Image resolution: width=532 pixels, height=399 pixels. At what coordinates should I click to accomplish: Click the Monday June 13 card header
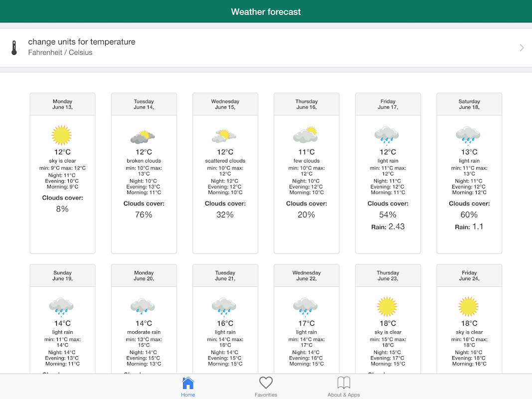click(62, 104)
